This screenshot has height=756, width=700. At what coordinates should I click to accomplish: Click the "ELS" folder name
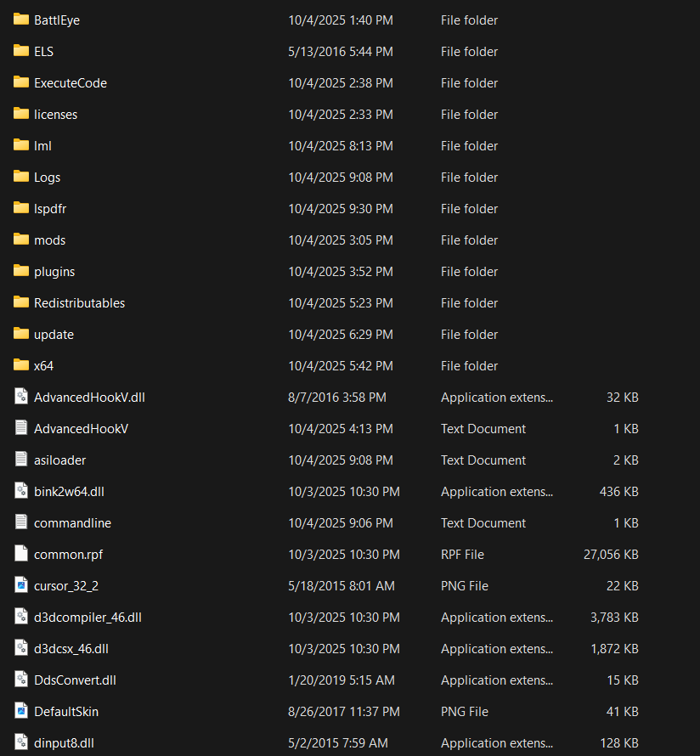[44, 52]
